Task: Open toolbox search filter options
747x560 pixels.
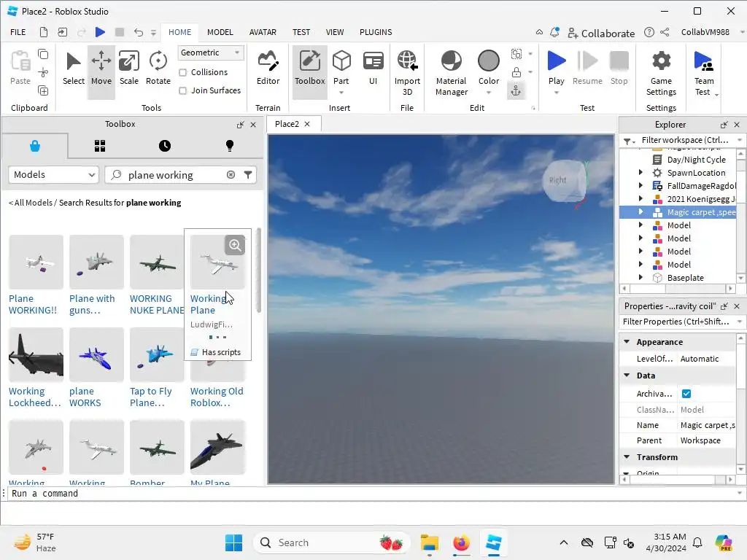Action: pyautogui.click(x=248, y=175)
